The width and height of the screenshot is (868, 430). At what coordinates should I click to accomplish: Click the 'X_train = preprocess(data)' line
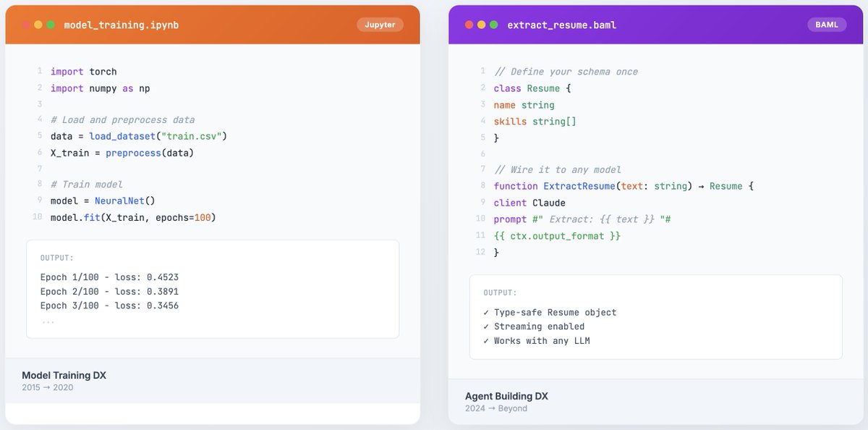[122, 153]
